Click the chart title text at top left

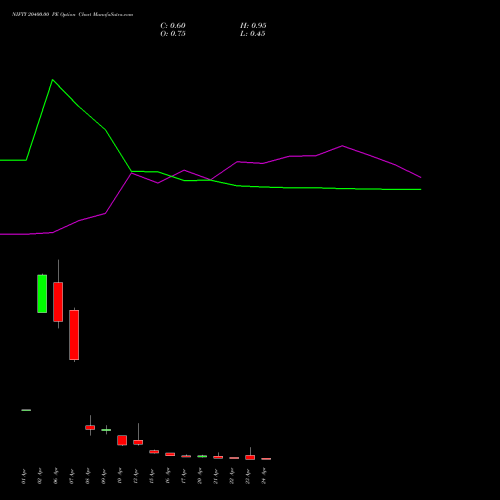click(72, 15)
